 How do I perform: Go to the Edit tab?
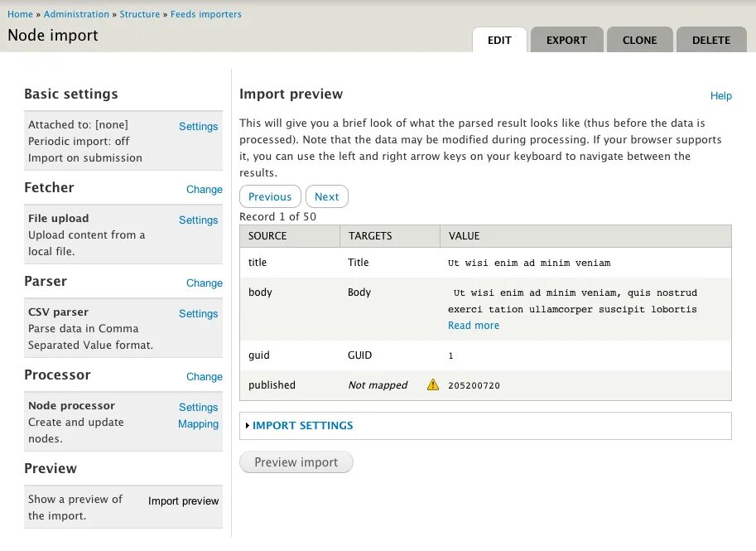pos(499,40)
